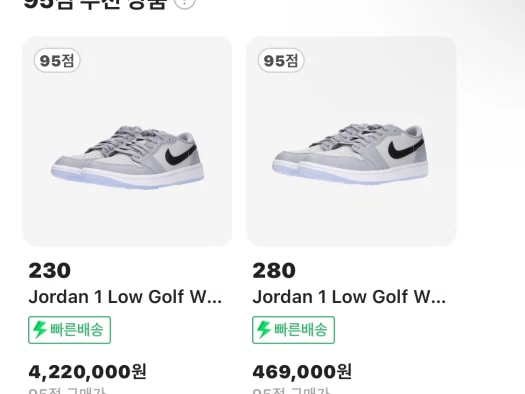
Task: Open the size 230 Jordan shoe image
Action: [127, 141]
